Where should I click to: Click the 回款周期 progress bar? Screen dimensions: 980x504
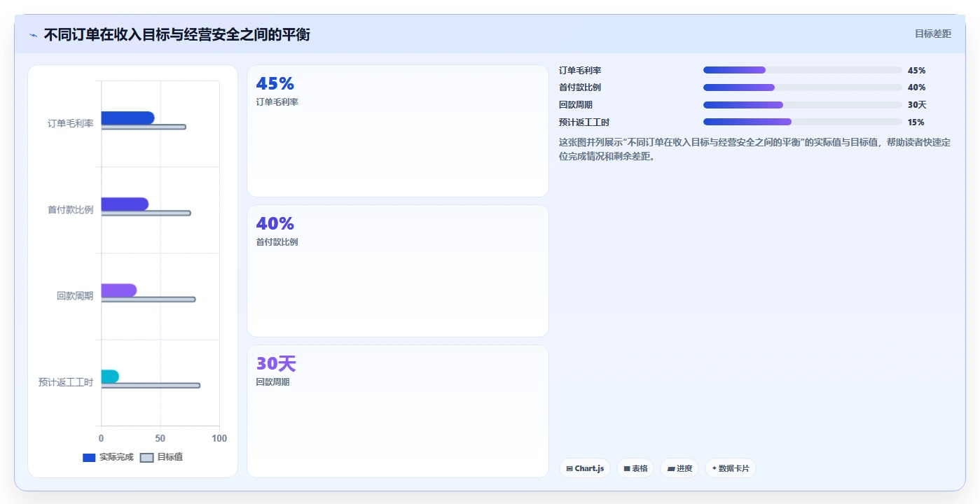802,105
